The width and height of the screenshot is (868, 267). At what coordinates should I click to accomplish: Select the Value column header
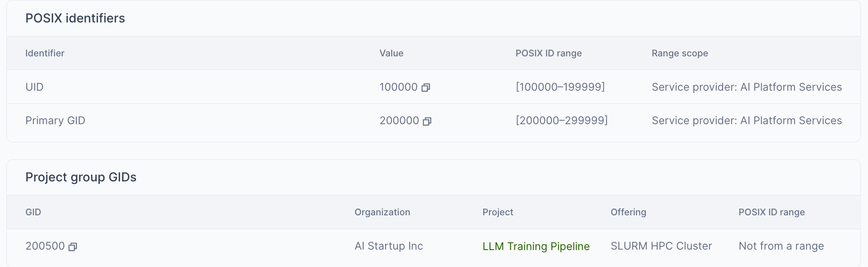coord(391,53)
